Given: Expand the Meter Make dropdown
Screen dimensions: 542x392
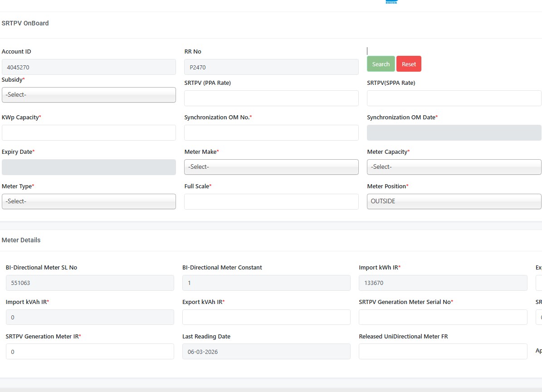Looking at the screenshot, I should click(x=271, y=167).
